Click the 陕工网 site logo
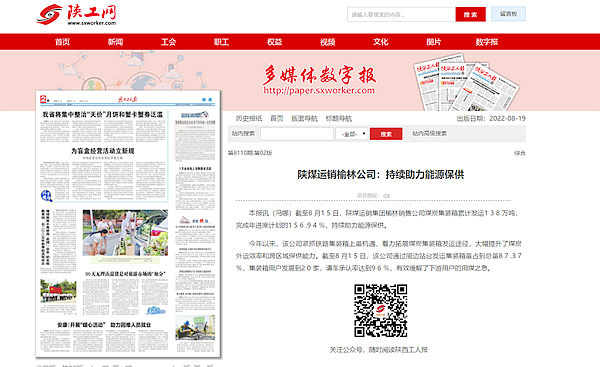 tap(77, 15)
